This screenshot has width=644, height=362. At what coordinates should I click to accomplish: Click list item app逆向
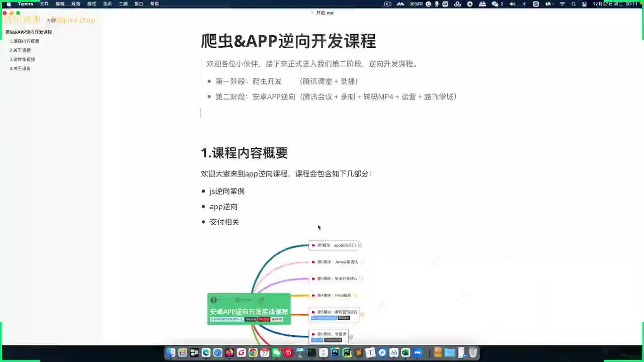[x=223, y=207]
